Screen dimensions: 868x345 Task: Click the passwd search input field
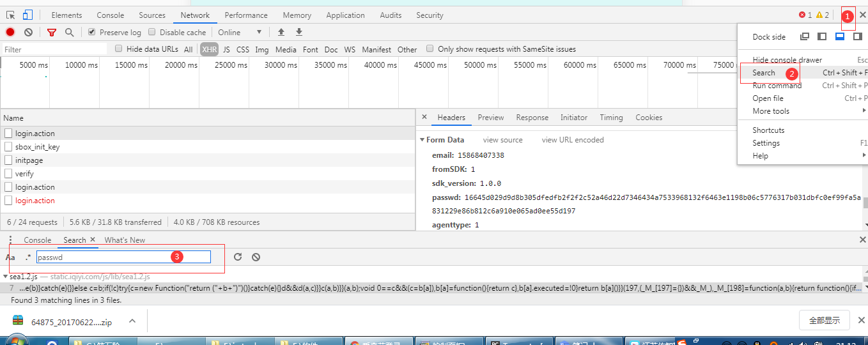click(123, 257)
